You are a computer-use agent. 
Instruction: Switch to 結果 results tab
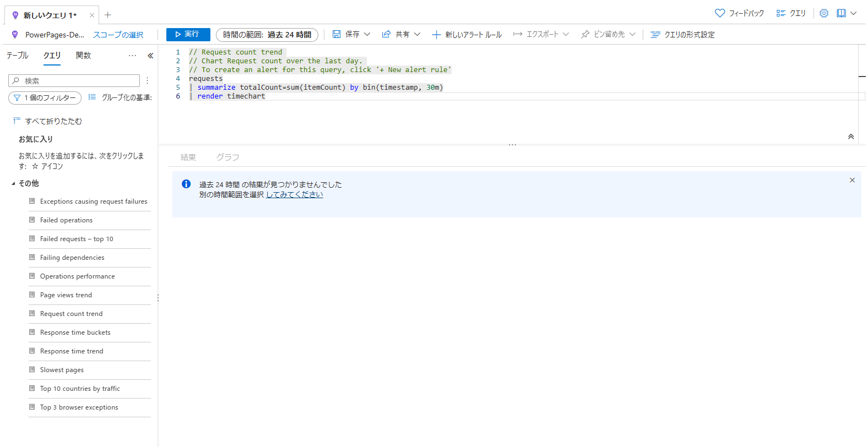188,157
